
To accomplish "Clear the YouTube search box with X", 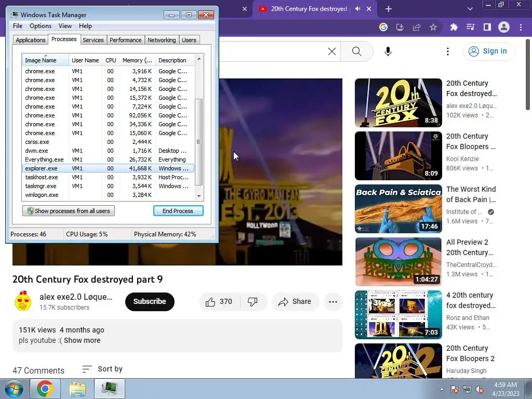I will [x=332, y=51].
